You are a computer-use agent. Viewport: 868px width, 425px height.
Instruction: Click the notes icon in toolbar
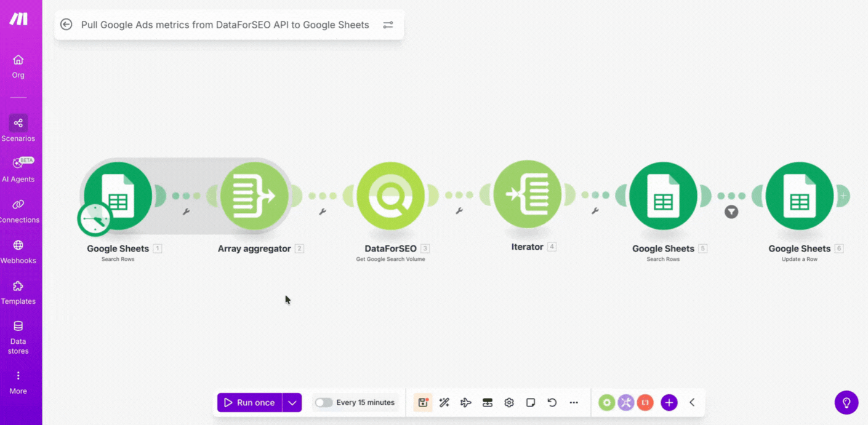(531, 403)
